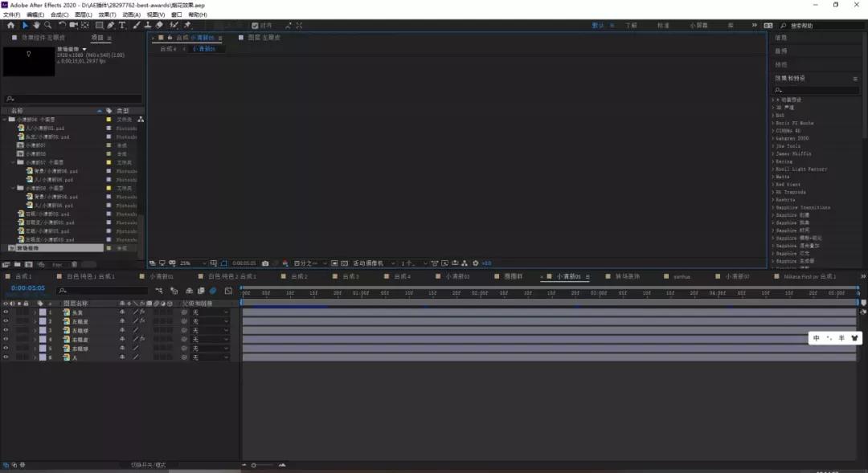Open the 窗口 menu
868x473 pixels.
(177, 15)
